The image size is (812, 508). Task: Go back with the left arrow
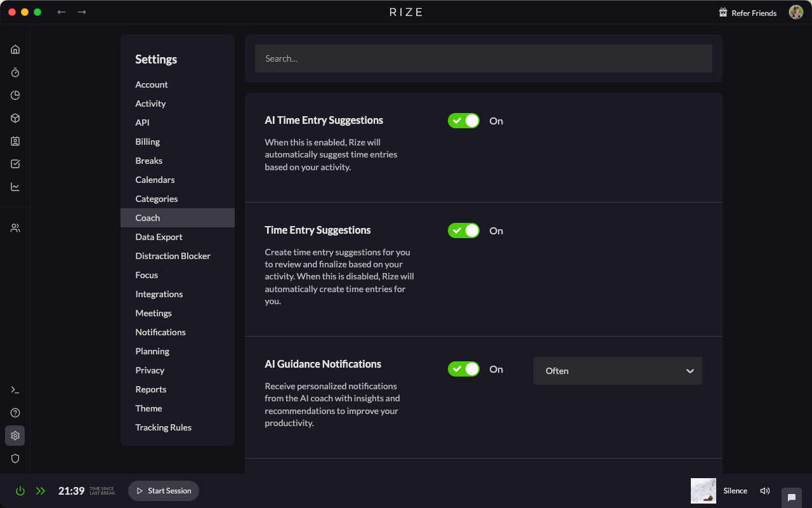62,12
